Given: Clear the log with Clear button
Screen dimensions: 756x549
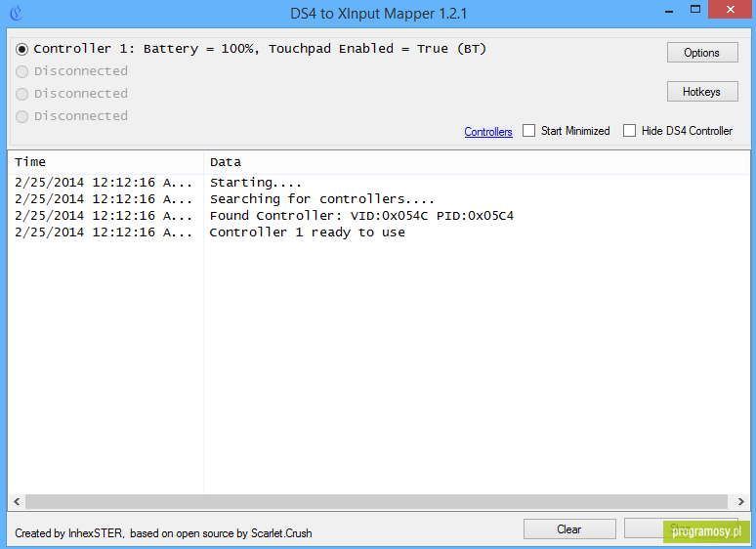Looking at the screenshot, I should tap(569, 529).
